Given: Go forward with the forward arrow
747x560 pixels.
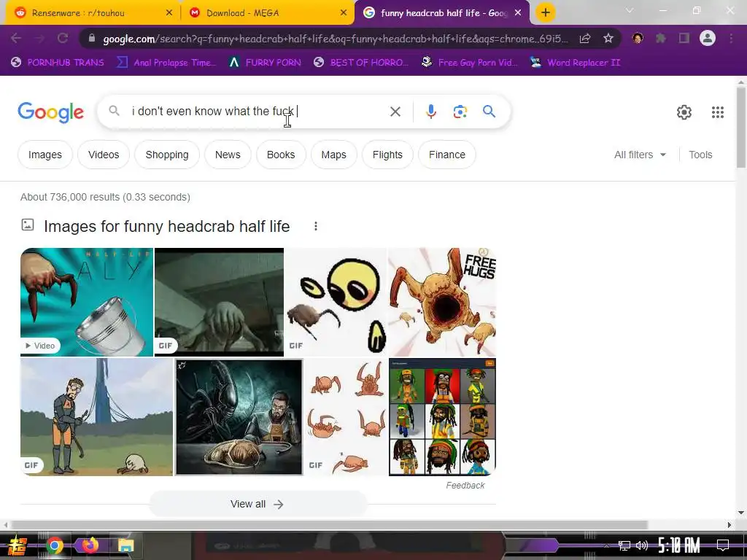Looking at the screenshot, I should pos(39,38).
